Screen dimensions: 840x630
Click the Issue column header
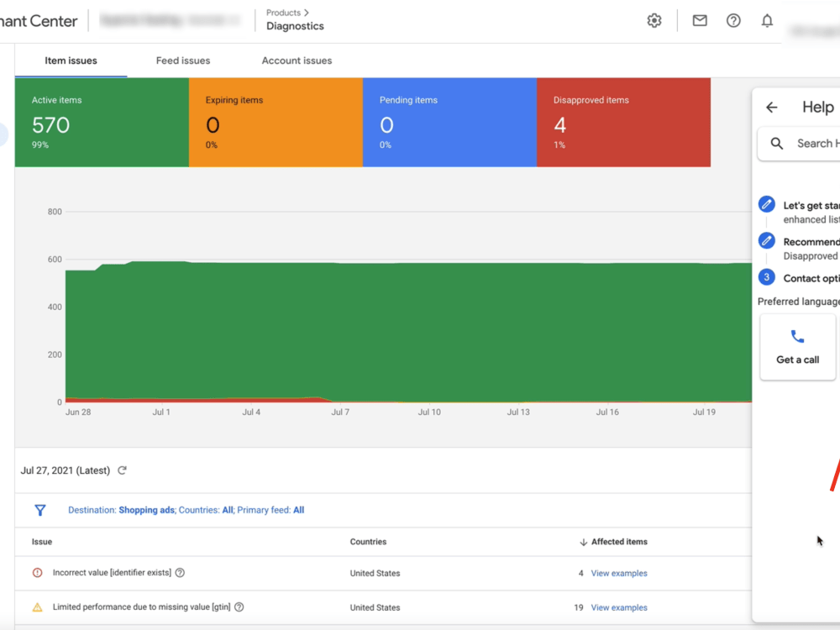[42, 542]
